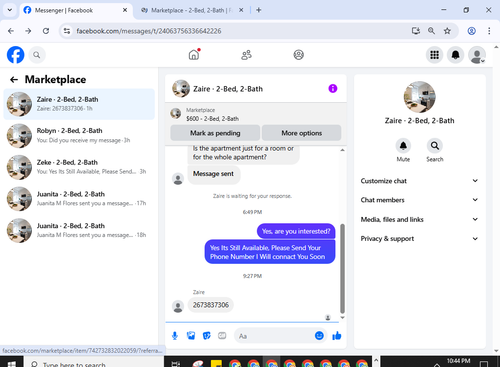Open the Juanita conversation from 17h ago

point(79,199)
